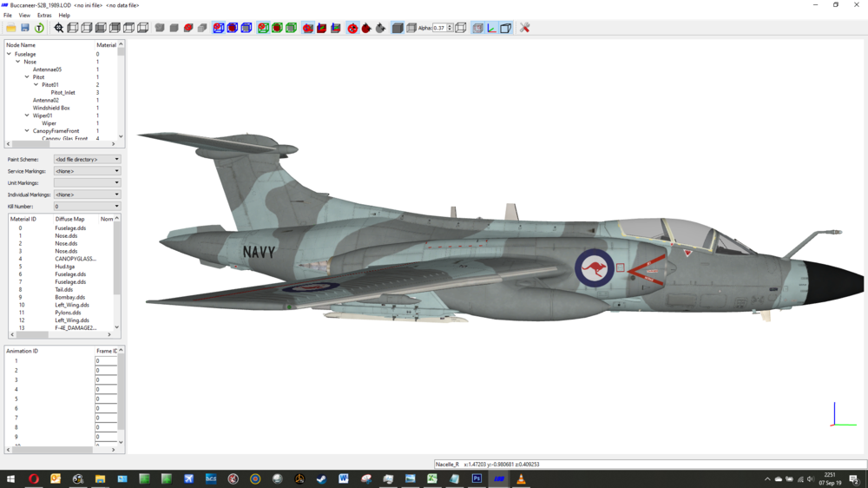This screenshot has width=868, height=488.
Task: Open the Kill Number dropdown
Action: tap(87, 206)
